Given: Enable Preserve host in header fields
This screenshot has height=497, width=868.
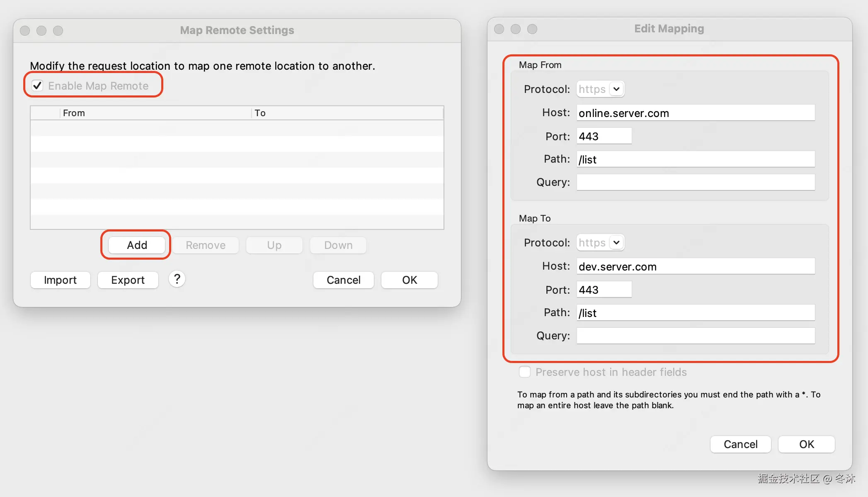Looking at the screenshot, I should coord(525,372).
